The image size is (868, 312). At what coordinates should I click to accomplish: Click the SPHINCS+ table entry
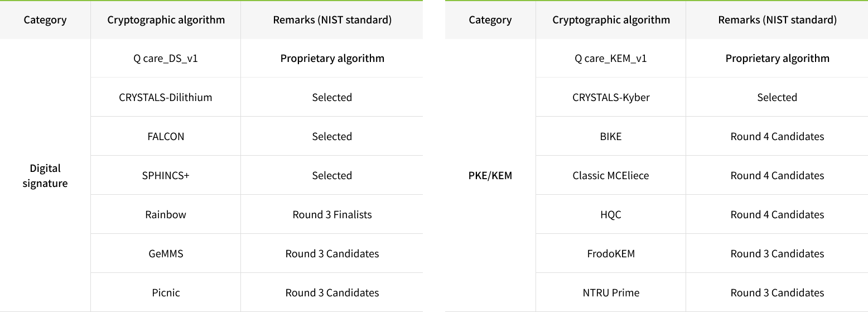(166, 175)
